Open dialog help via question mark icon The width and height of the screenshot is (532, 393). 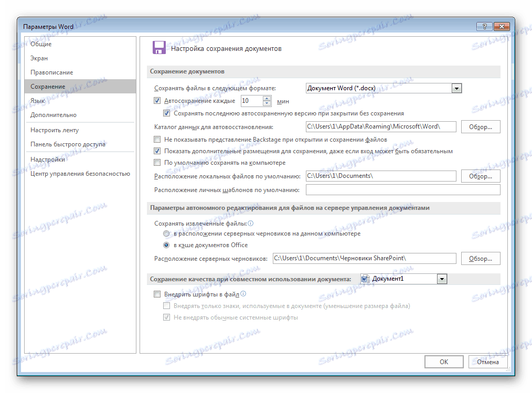tap(484, 26)
